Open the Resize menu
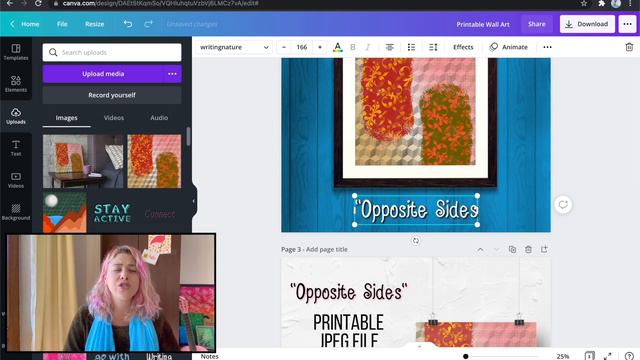Screen dimensions: 640x360 (x=94, y=24)
